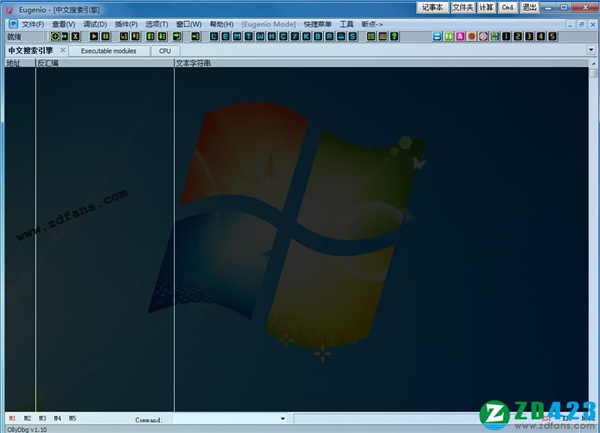Open the 断点-> menu

point(372,24)
